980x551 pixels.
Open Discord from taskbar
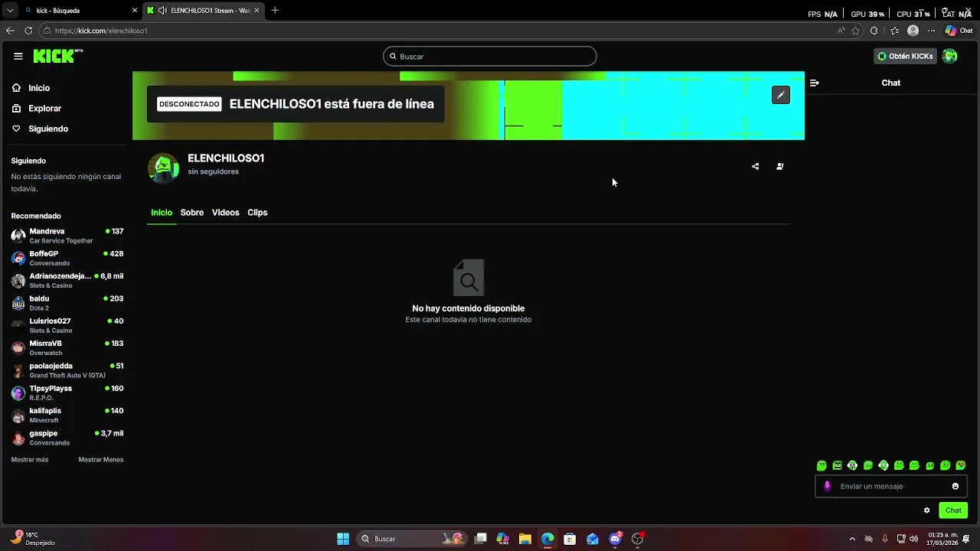pos(615,539)
